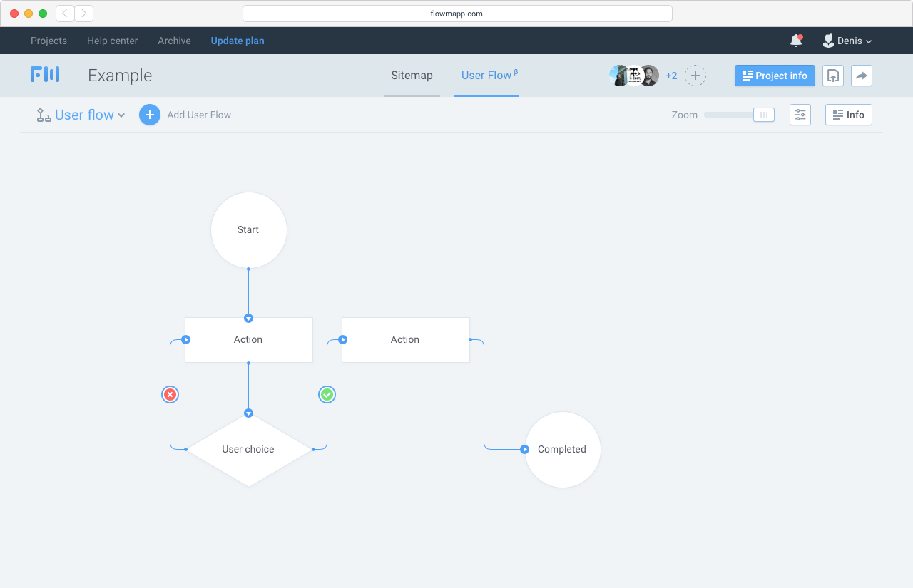Screen dimensions: 913x588
Task: Click the red cross marker on the left branch
Action: pos(170,394)
